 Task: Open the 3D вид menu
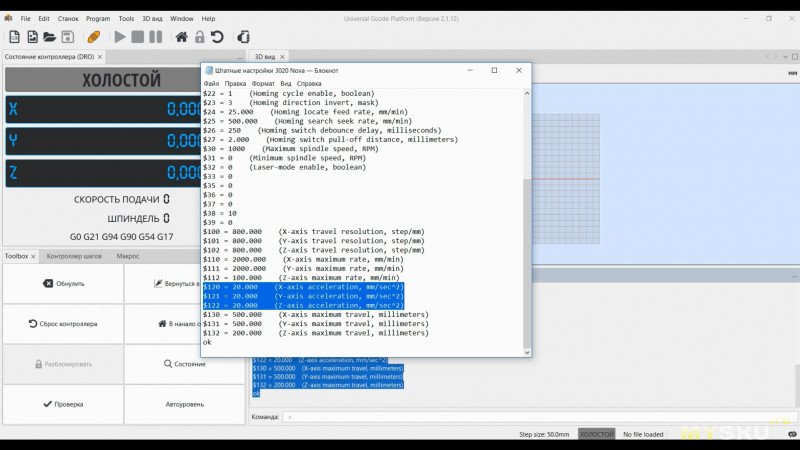(x=152, y=18)
